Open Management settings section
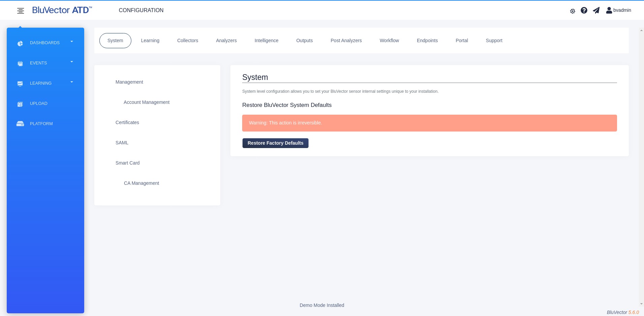The image size is (644, 316). point(129,82)
